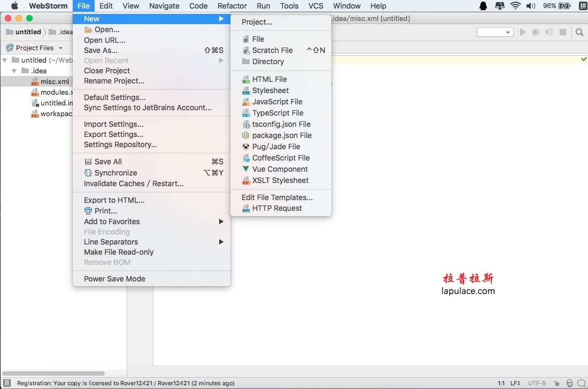
Task: Toggle Make File Read-only
Action: click(151, 252)
